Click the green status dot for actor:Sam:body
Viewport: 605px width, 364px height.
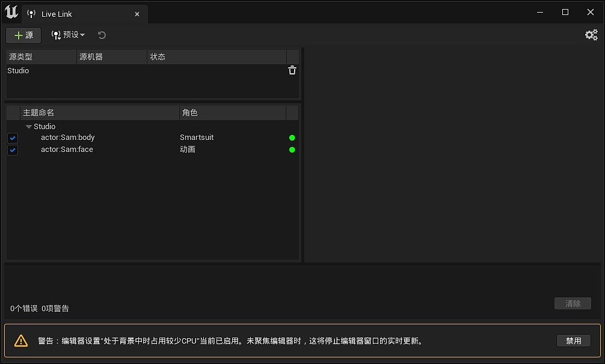(x=292, y=138)
